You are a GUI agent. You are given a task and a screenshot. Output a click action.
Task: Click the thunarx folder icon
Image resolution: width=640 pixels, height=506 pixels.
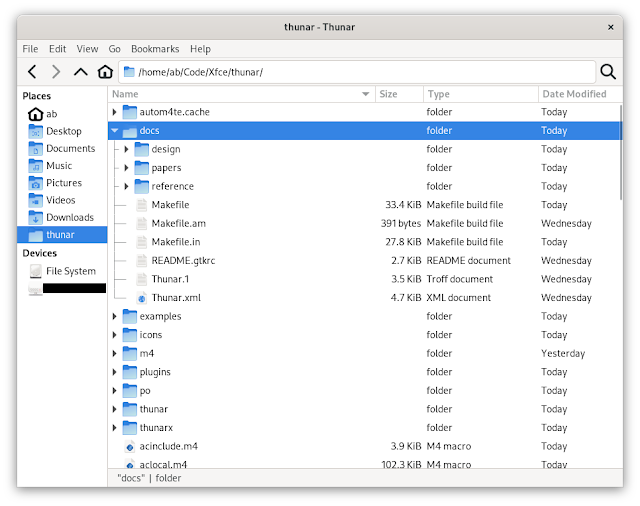129,428
